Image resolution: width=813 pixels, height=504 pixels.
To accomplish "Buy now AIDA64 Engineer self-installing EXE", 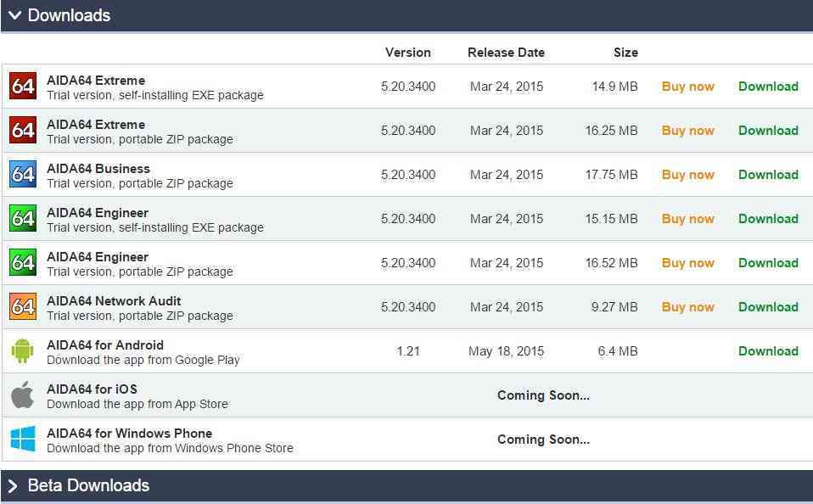I will pos(687,219).
